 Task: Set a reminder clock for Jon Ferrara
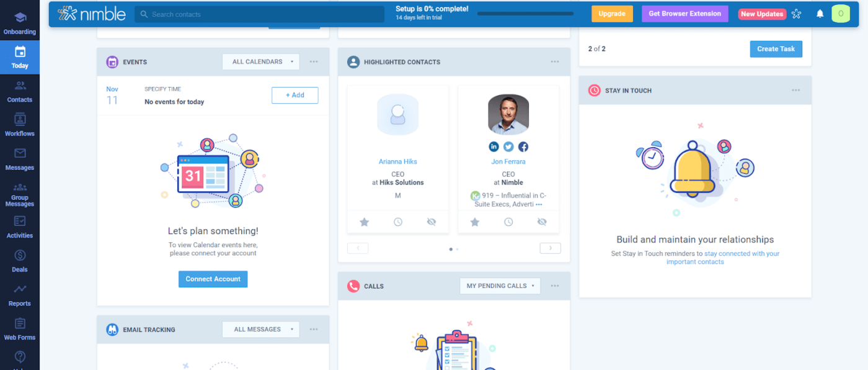click(508, 222)
